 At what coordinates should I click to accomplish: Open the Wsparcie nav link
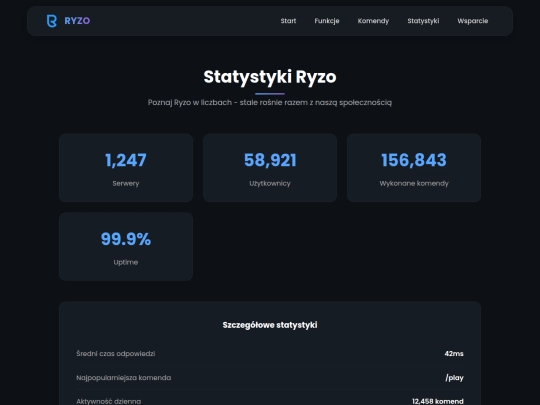[473, 21]
